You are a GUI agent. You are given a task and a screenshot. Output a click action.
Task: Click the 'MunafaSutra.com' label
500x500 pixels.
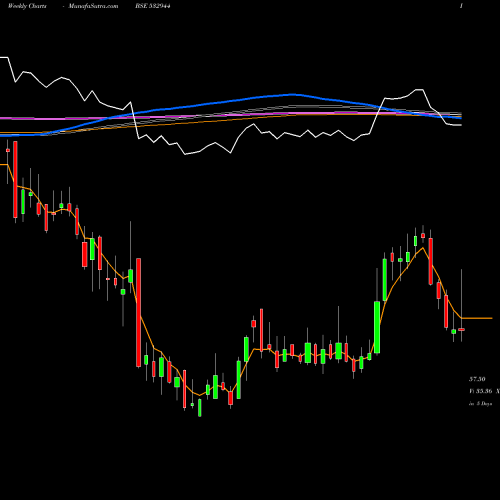[93, 6]
